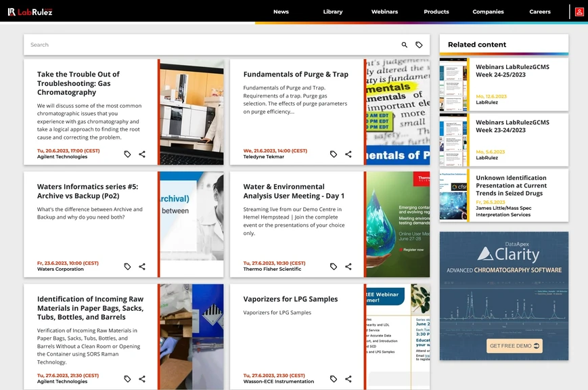The width and height of the screenshot is (588, 390).
Task: Open the Companies menu item
Action: [488, 12]
